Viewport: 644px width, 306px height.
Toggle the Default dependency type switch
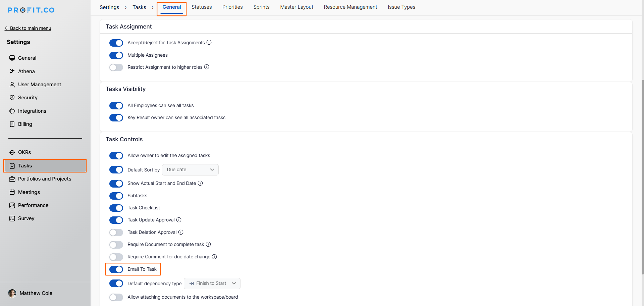point(116,284)
